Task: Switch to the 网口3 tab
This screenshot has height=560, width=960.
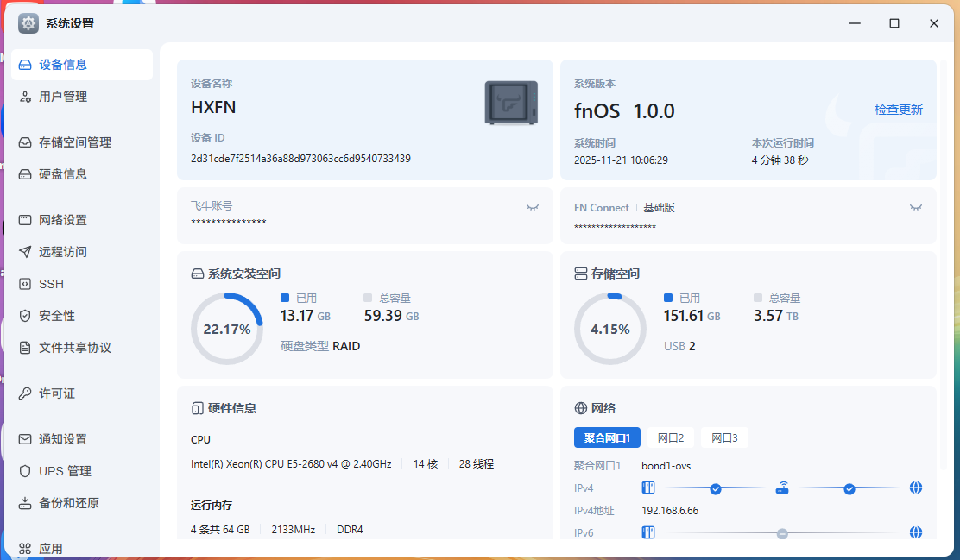Action: pos(724,437)
